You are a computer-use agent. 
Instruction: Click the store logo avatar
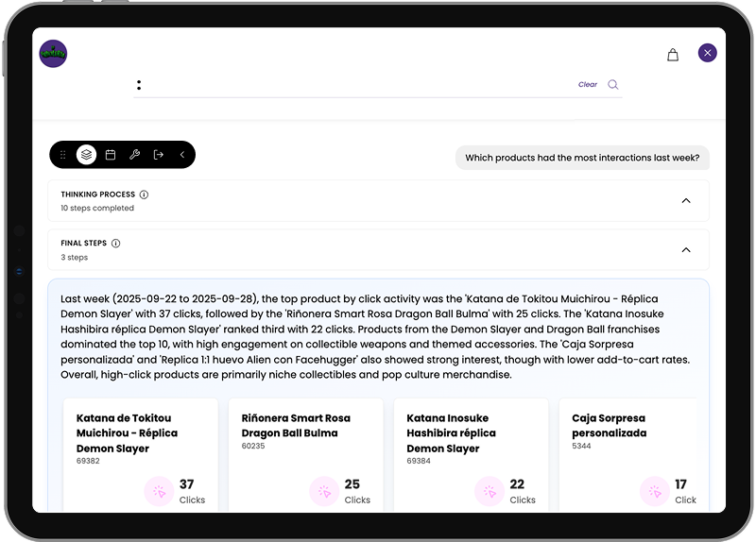click(x=53, y=54)
